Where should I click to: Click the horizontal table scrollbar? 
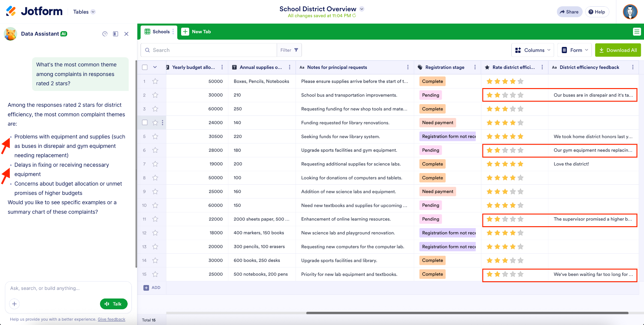coord(467,313)
